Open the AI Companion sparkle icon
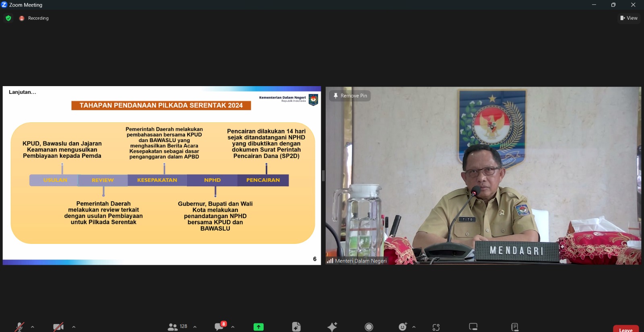The image size is (644, 332). tap(332, 327)
